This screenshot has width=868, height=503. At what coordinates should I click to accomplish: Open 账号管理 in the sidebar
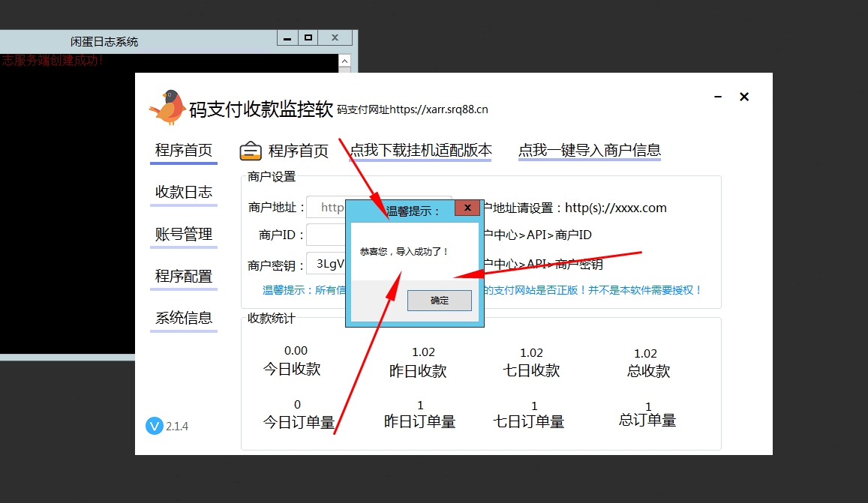point(184,235)
